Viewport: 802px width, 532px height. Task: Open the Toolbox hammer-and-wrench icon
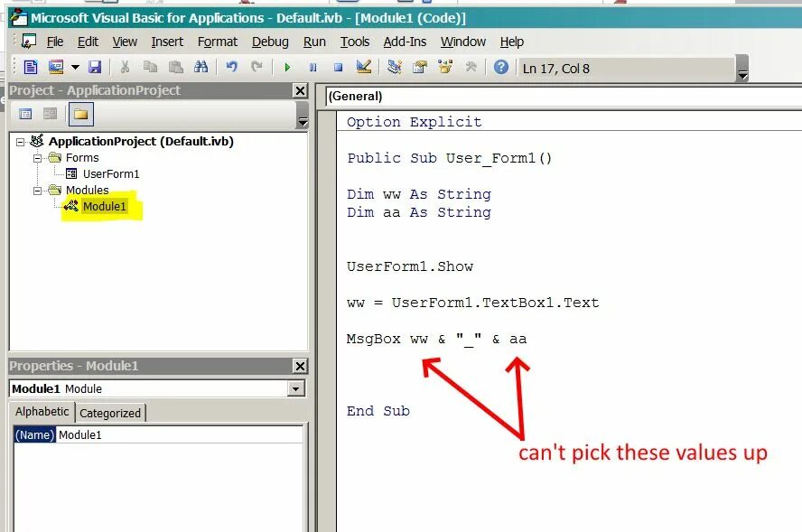471,67
